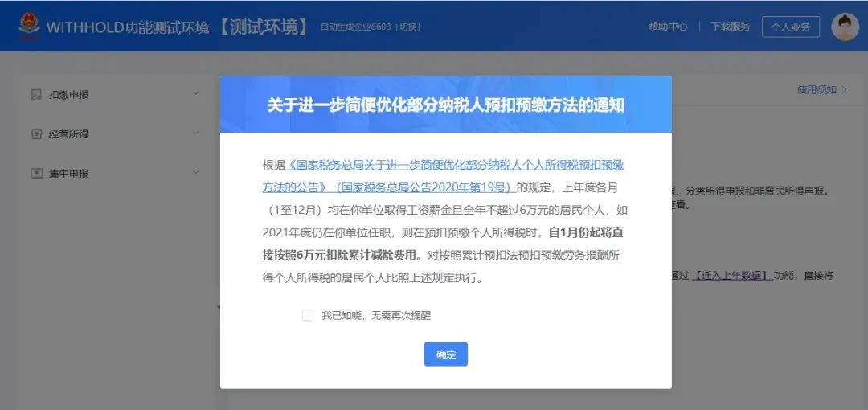Click the 个人业务 button

point(791,27)
